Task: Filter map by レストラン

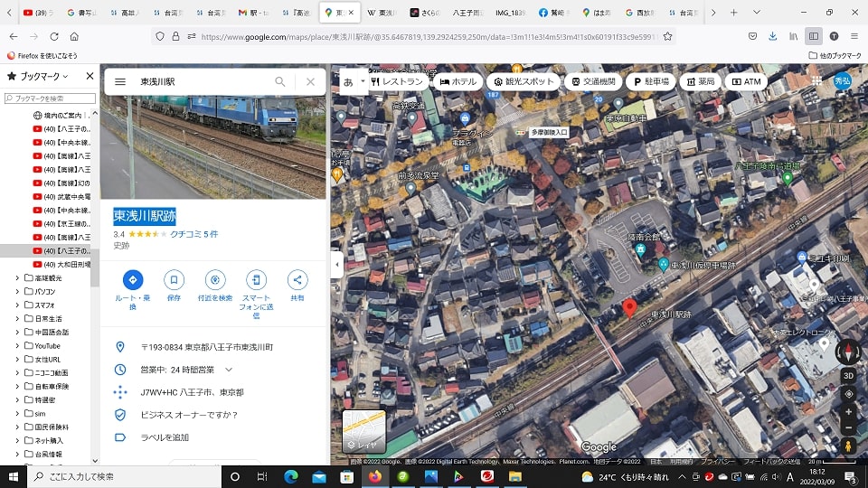Action: 396,81
